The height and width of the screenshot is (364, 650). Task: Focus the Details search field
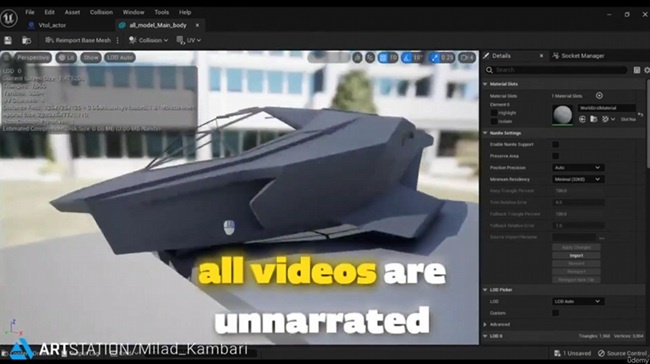coord(555,70)
